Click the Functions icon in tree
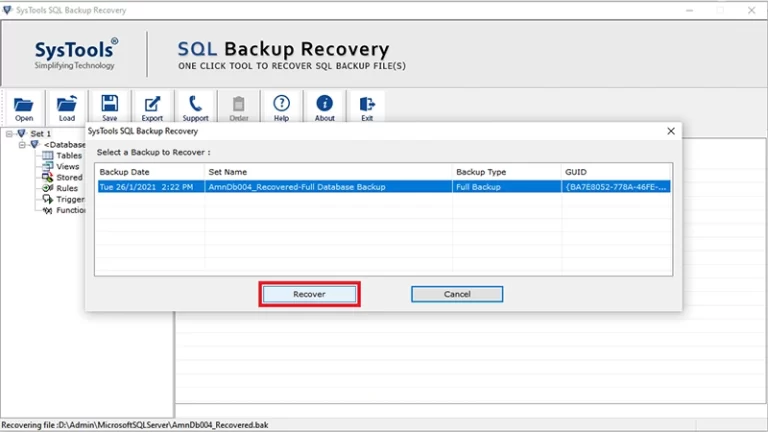 click(48, 210)
